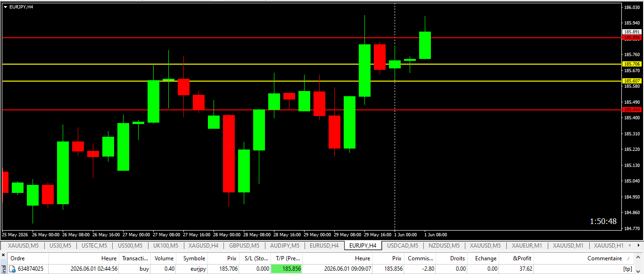The width and height of the screenshot is (644, 274).
Task: Sort by the Ordre column header
Action: [x=28, y=258]
